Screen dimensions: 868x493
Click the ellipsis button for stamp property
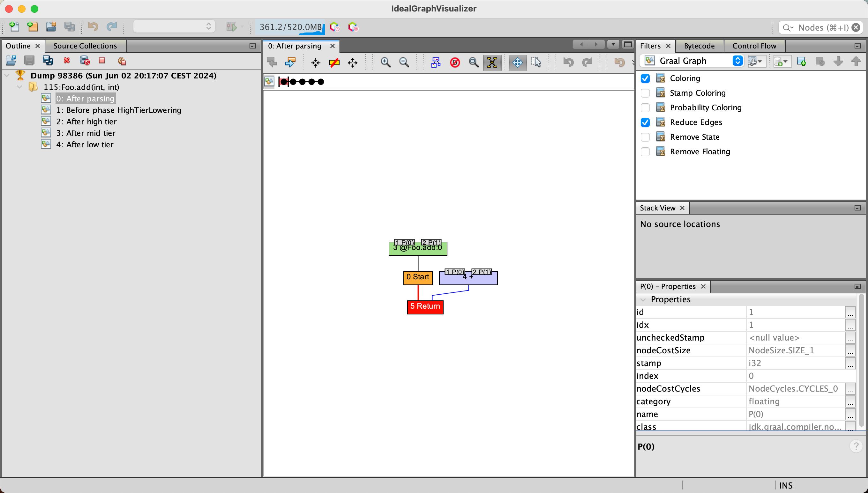pyautogui.click(x=850, y=363)
